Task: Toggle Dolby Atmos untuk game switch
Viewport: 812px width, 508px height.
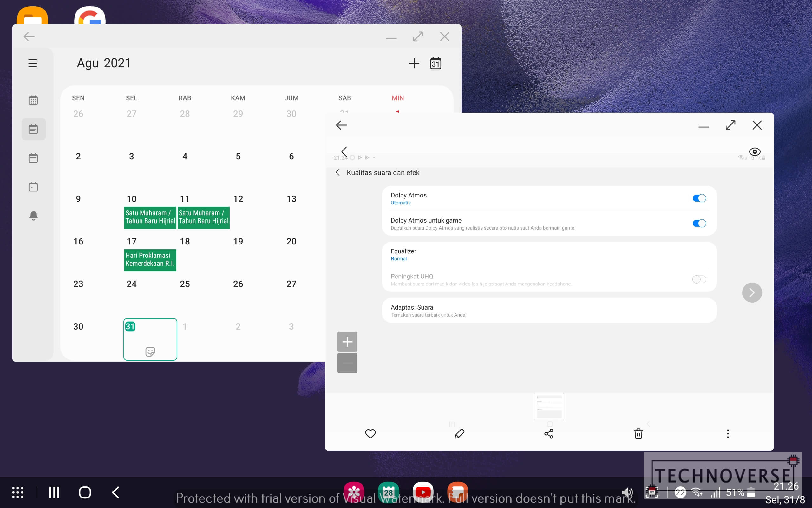Action: click(x=699, y=224)
